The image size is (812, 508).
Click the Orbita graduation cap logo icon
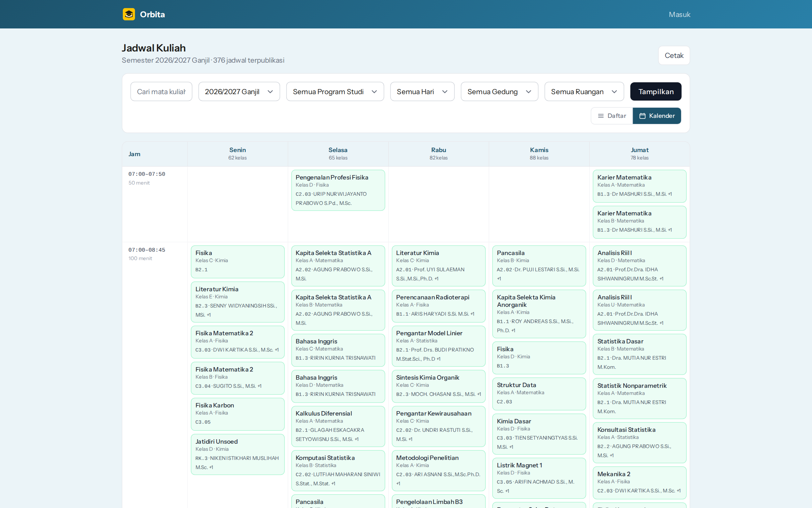(129, 14)
